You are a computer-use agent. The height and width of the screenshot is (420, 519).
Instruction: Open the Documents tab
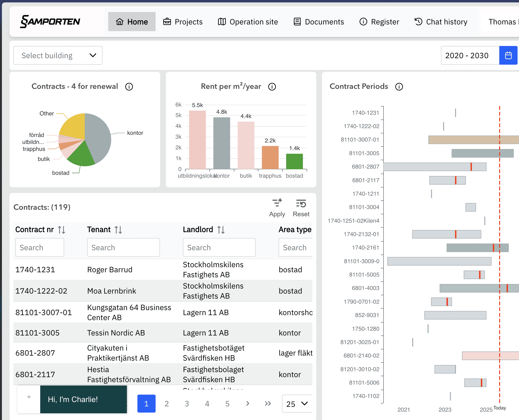tap(319, 22)
